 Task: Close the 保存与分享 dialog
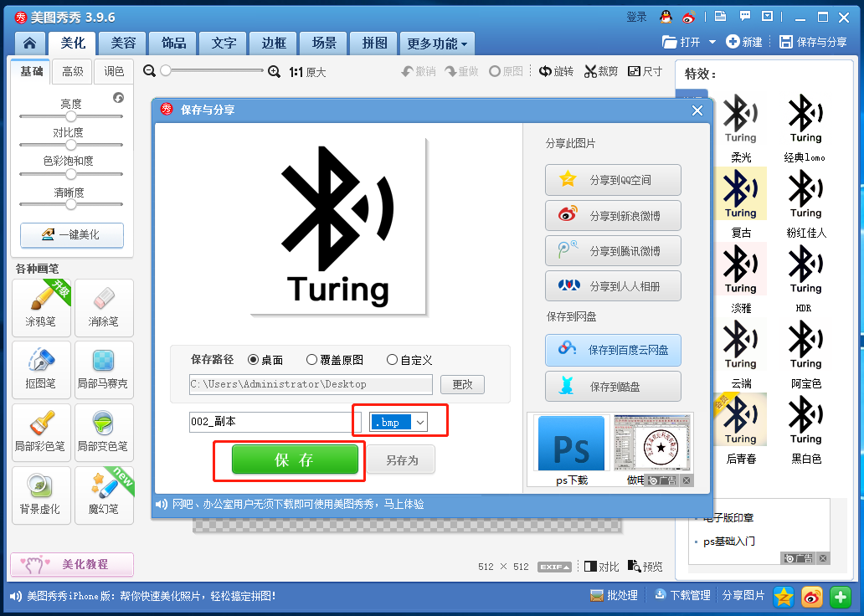click(x=697, y=110)
